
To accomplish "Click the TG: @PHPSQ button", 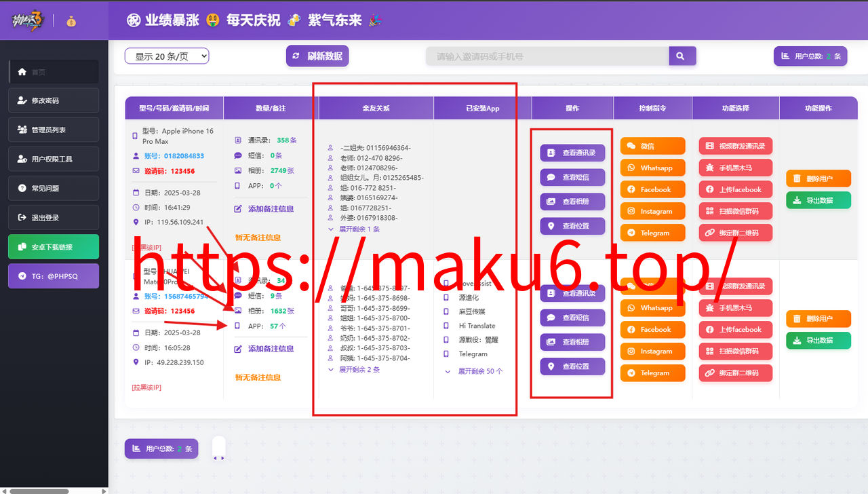I will 54,275.
